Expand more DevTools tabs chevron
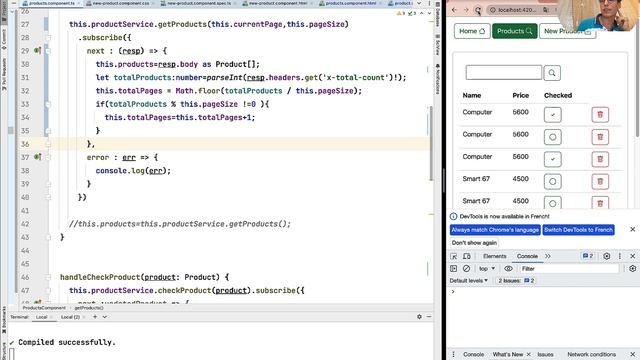 [548, 256]
